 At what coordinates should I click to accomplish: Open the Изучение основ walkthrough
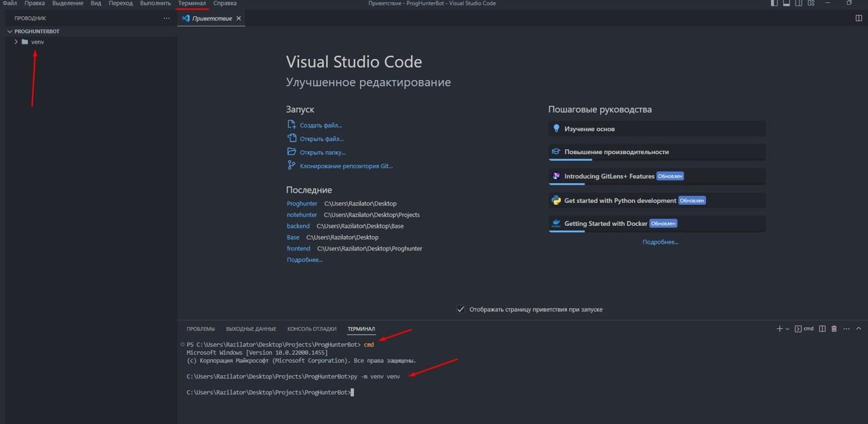[657, 129]
